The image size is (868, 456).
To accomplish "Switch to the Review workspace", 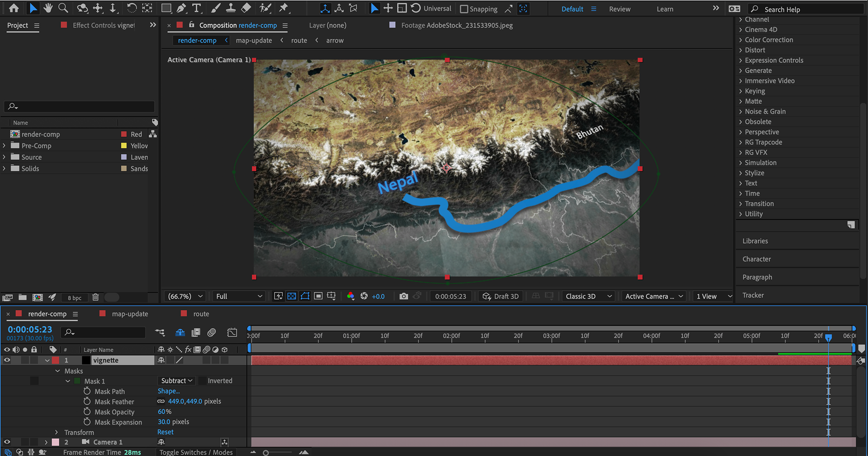I will [619, 9].
